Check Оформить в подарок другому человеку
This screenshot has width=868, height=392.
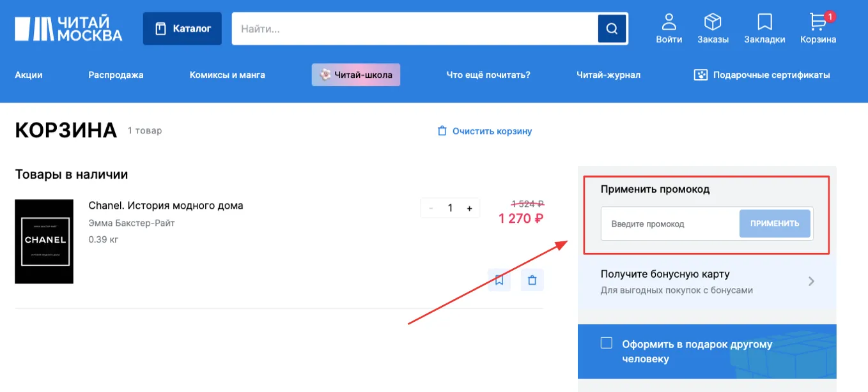[607, 343]
